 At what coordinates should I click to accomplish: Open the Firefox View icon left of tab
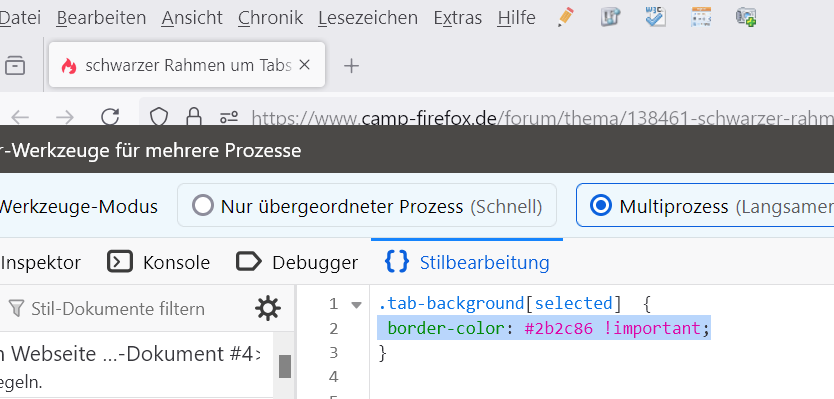(15, 65)
